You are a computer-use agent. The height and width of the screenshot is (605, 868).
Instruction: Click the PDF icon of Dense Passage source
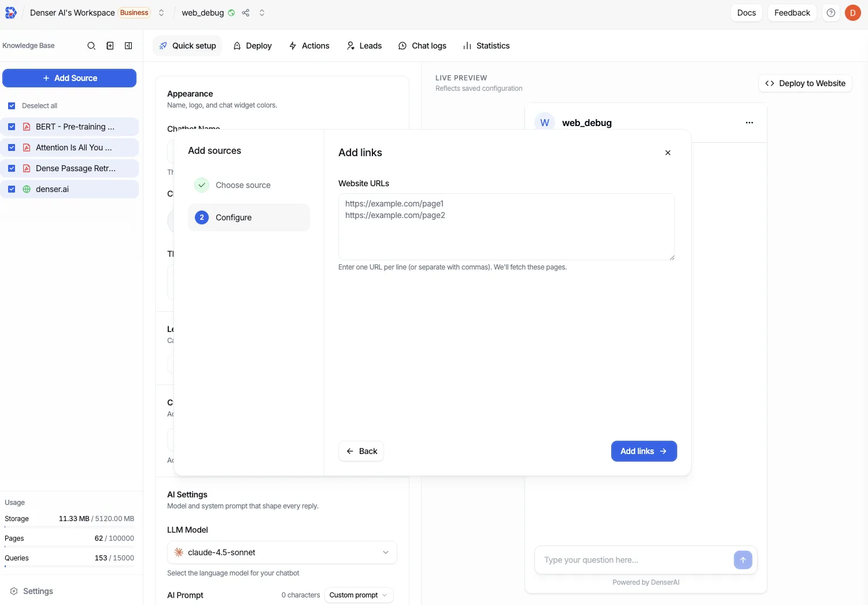pyautogui.click(x=27, y=168)
